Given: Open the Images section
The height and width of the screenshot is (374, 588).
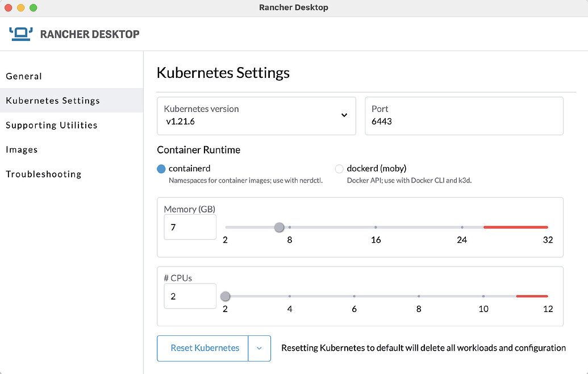Looking at the screenshot, I should (22, 149).
